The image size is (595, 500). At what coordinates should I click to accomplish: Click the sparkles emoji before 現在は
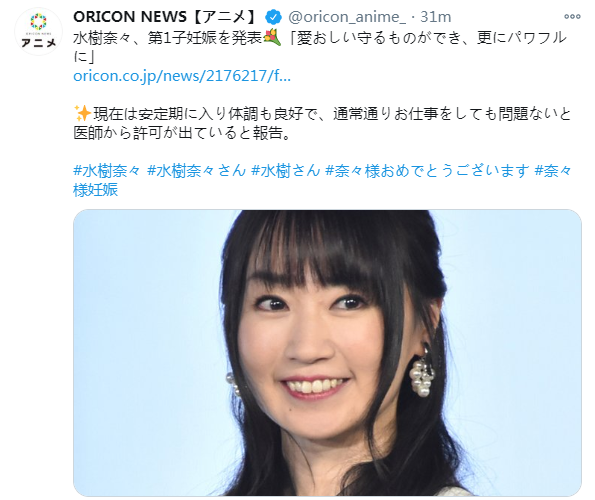[82, 113]
